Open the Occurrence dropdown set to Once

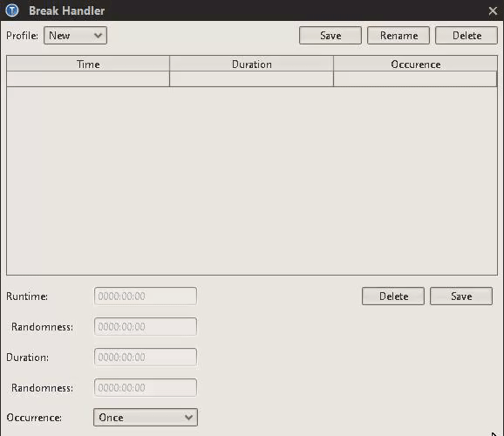click(x=146, y=418)
